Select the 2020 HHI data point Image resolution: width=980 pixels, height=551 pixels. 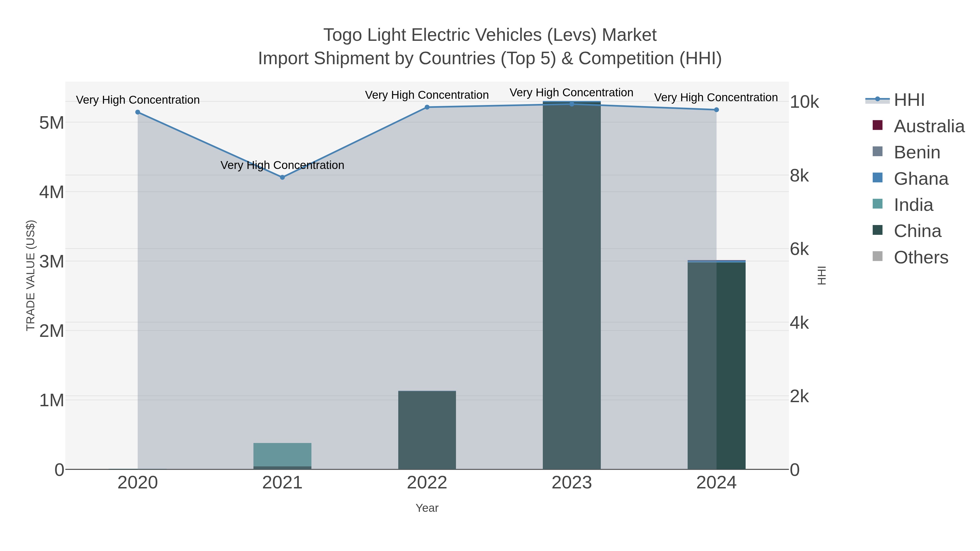[138, 112]
